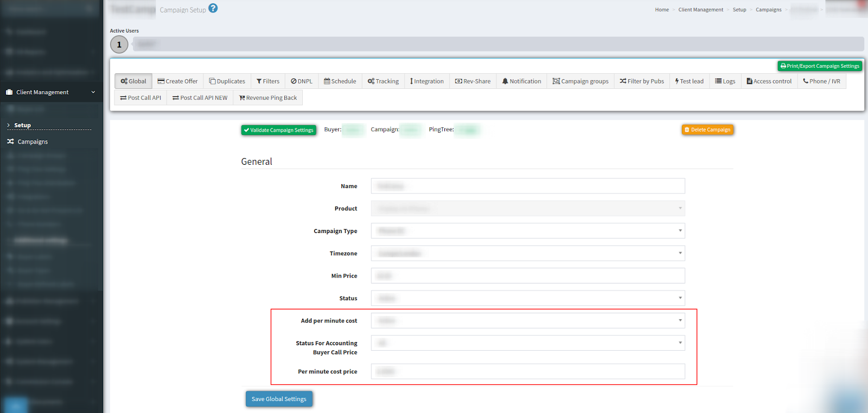The image size is (868, 413).
Task: Expand Status For Accounting Buyer Call Price dropdown
Action: [x=527, y=343]
